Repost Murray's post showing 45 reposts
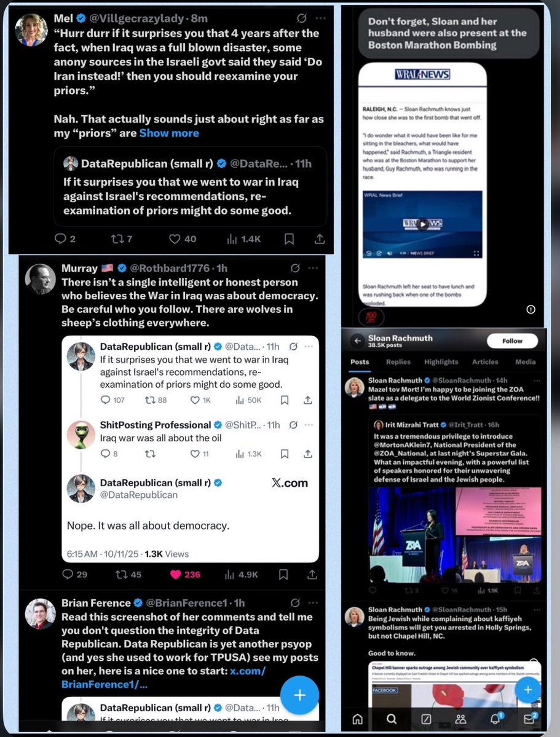The image size is (560, 737). tap(128, 574)
